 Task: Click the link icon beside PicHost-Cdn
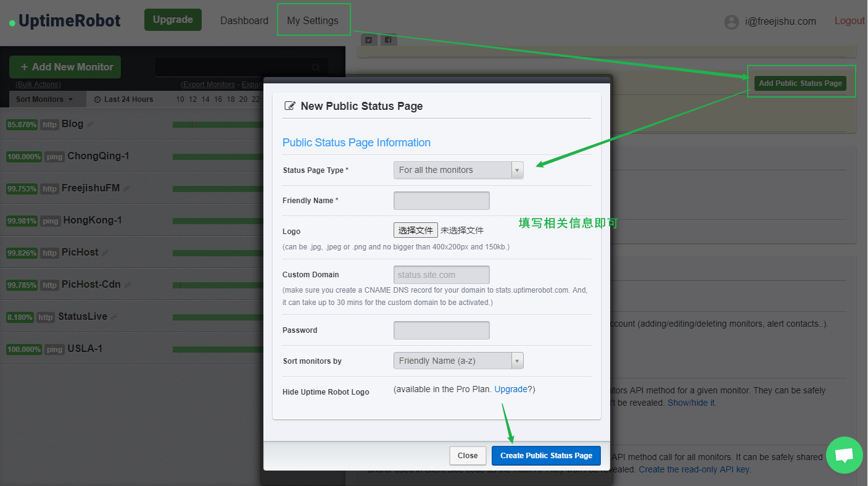coord(128,285)
